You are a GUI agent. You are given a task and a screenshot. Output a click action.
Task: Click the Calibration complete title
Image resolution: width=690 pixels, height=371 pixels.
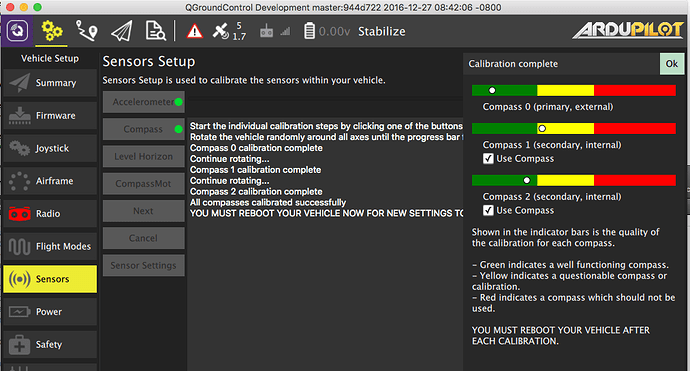(x=513, y=64)
